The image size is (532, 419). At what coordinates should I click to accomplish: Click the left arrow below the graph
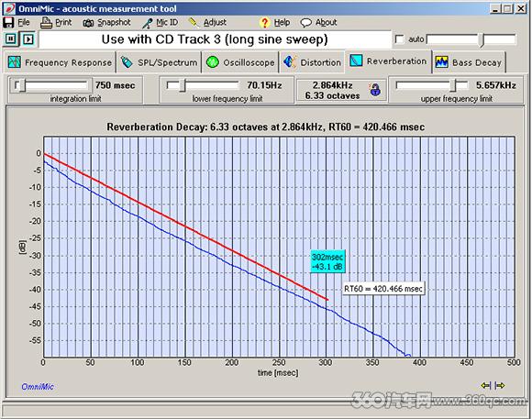485,385
